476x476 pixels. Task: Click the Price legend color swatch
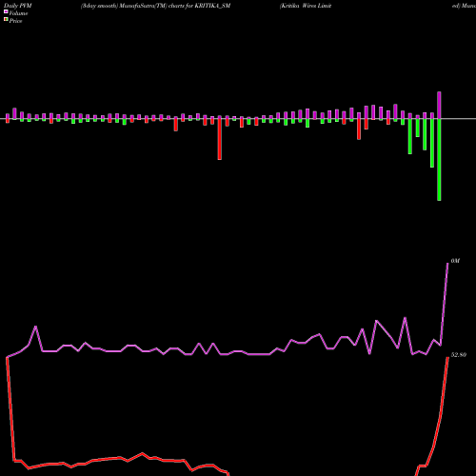[6, 20]
